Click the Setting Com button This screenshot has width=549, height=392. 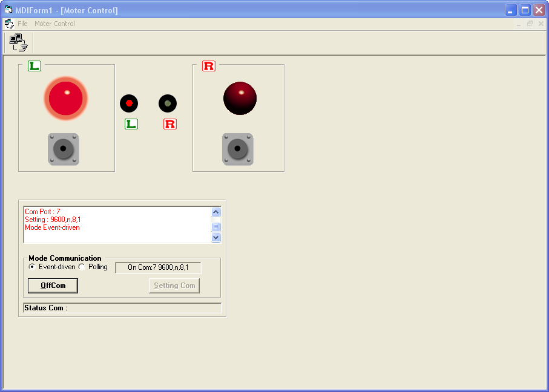(x=174, y=286)
